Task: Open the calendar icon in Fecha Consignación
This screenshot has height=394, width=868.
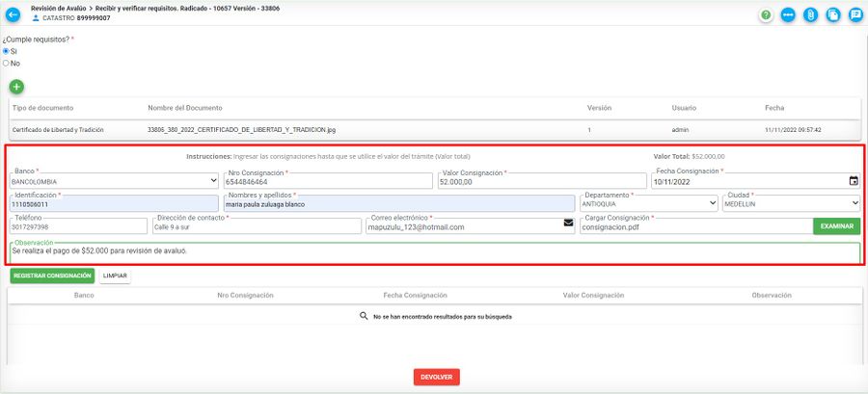Action: 854,181
